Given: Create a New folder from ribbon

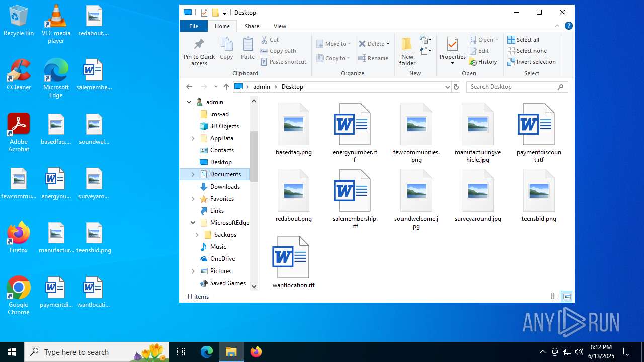Looking at the screenshot, I should tap(407, 50).
